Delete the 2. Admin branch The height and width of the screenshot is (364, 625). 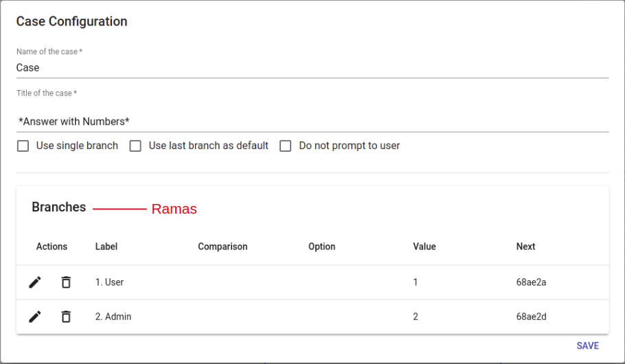click(x=66, y=317)
